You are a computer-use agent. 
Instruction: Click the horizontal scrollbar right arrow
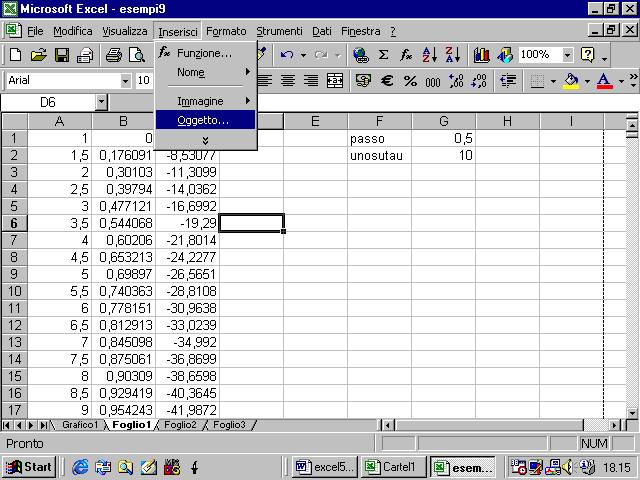[615, 425]
